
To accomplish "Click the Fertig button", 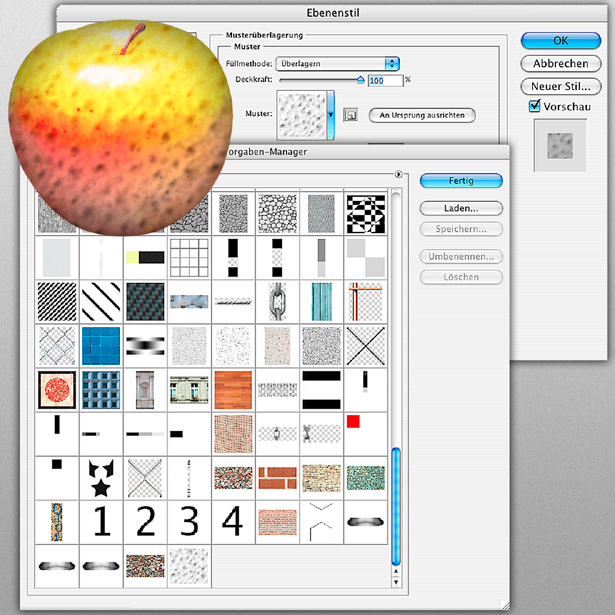I will pyautogui.click(x=461, y=181).
